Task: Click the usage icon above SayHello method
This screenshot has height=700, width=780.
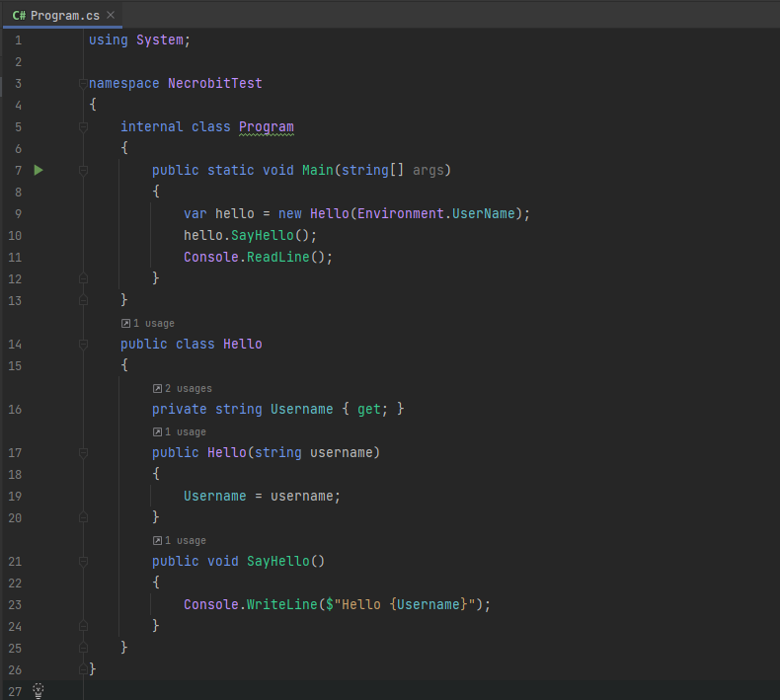Action: [157, 540]
